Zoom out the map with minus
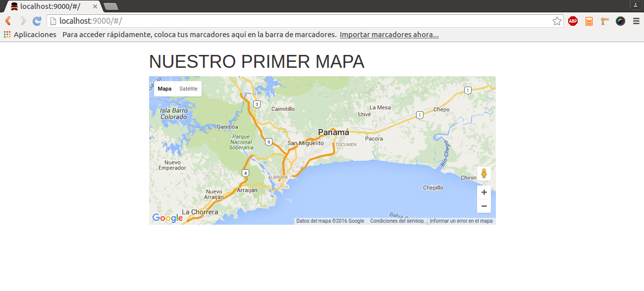Screen dimensions: 644x291 click(484, 206)
